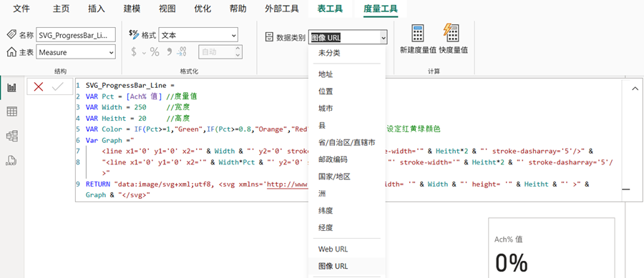Select 经度 in data category list
This screenshot has width=644, height=278.
[x=326, y=227]
